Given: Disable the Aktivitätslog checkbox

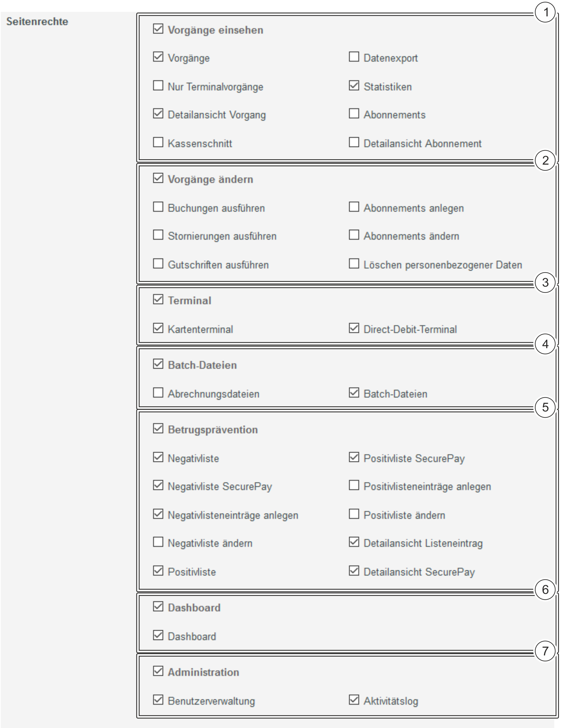Looking at the screenshot, I should [354, 700].
